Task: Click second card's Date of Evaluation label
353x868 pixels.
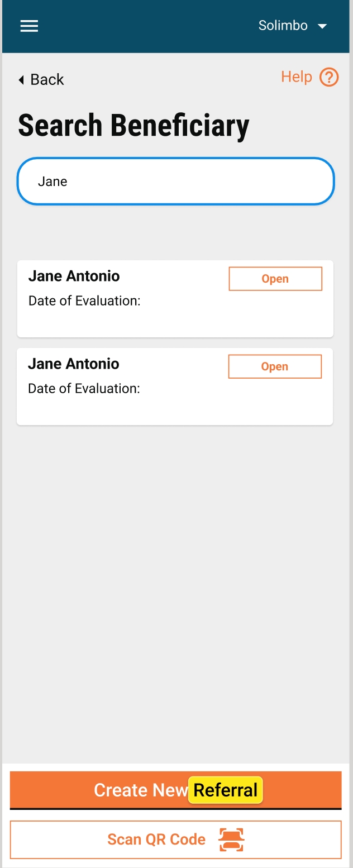Action: tap(84, 388)
